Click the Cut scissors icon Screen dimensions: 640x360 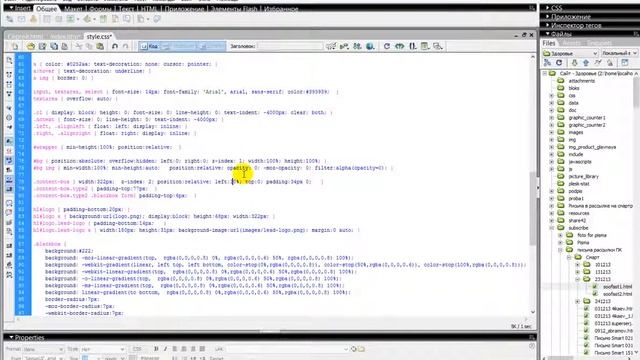pos(79,47)
